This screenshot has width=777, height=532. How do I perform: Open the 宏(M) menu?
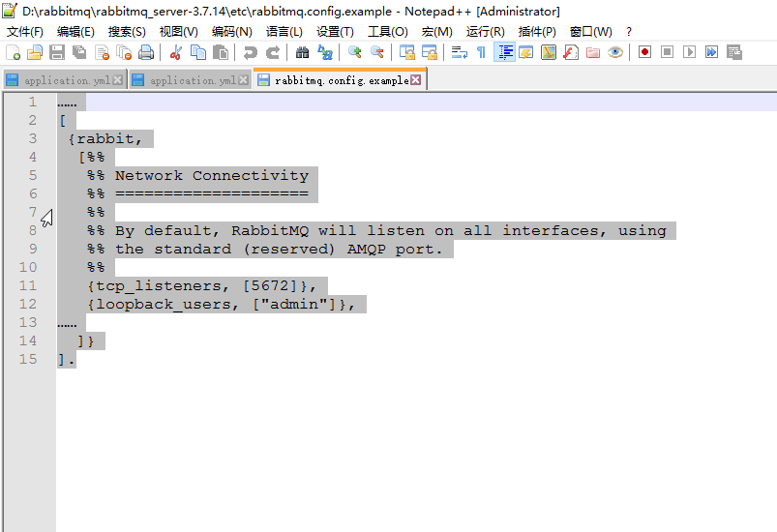point(436,32)
